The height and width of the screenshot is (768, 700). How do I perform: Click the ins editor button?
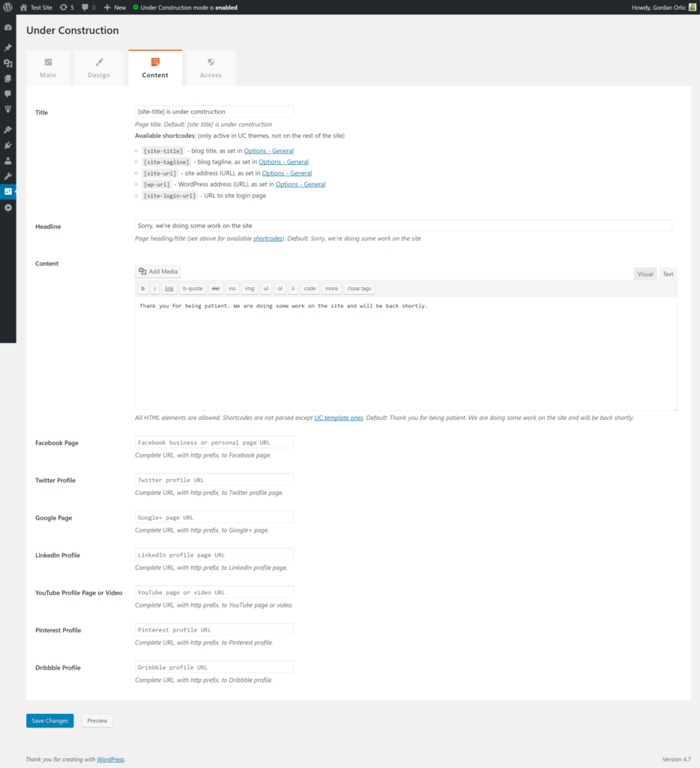(x=232, y=289)
